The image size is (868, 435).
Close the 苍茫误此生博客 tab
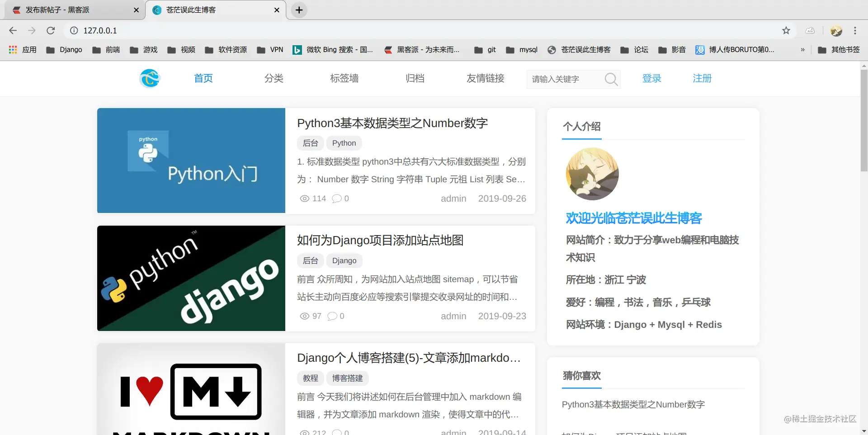point(277,10)
